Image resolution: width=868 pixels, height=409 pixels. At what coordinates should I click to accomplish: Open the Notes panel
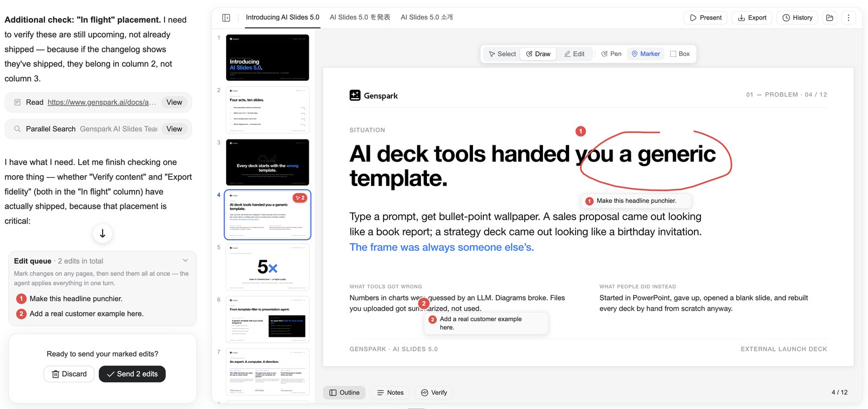click(390, 393)
